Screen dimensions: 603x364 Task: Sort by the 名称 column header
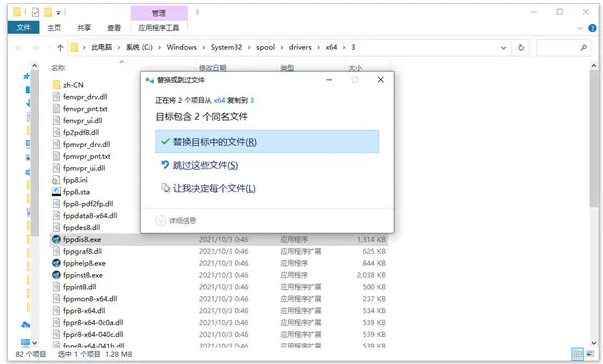point(58,68)
